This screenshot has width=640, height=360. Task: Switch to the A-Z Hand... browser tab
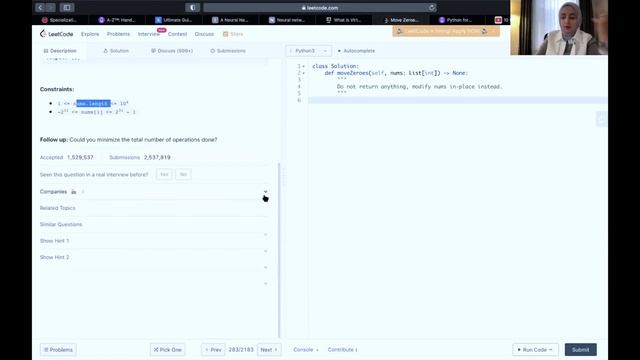[117, 20]
